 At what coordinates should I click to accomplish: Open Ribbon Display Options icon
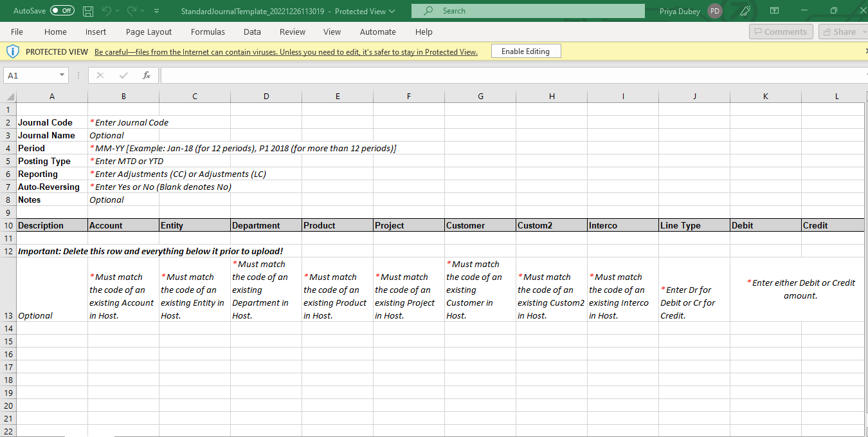[x=775, y=11]
